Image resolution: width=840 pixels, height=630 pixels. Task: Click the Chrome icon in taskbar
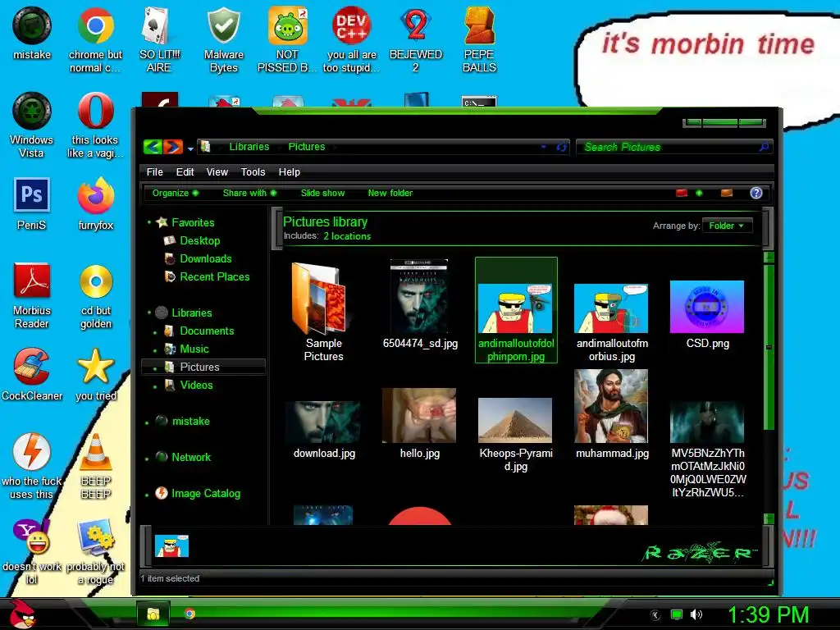[x=189, y=614]
